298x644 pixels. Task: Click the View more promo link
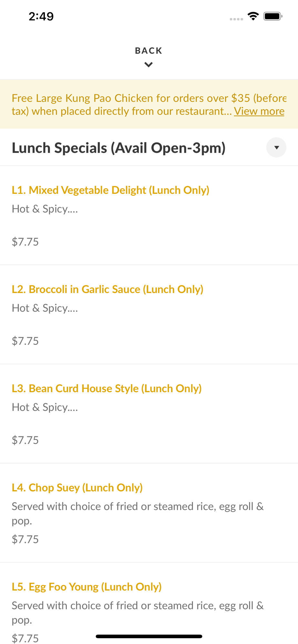tap(259, 111)
